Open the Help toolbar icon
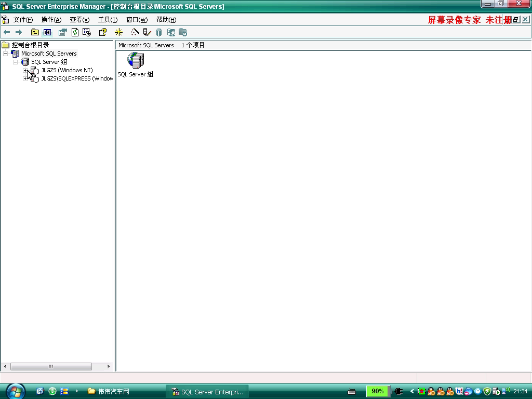The height and width of the screenshot is (399, 532). pyautogui.click(x=103, y=32)
